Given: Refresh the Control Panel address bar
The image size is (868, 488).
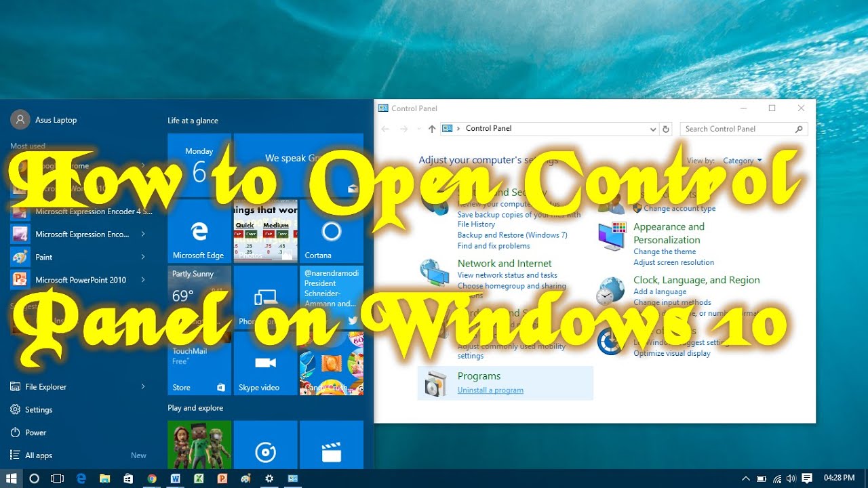Looking at the screenshot, I should coord(666,129).
